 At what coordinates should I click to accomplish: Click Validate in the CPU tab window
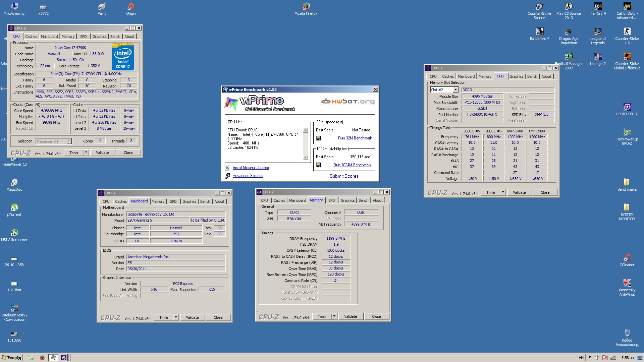(102, 153)
